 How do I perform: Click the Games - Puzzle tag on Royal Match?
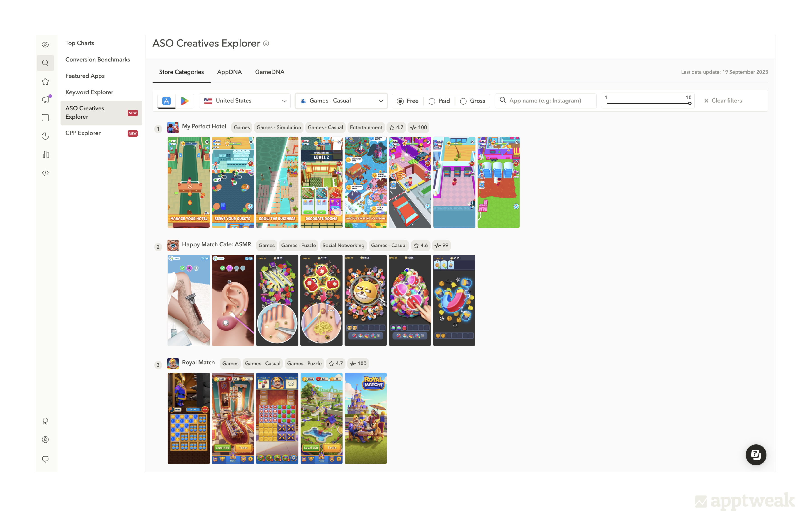pyautogui.click(x=304, y=363)
